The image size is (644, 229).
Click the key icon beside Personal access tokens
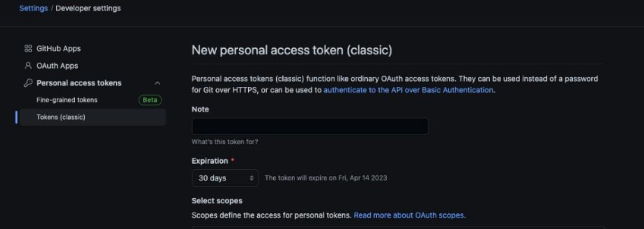point(28,83)
